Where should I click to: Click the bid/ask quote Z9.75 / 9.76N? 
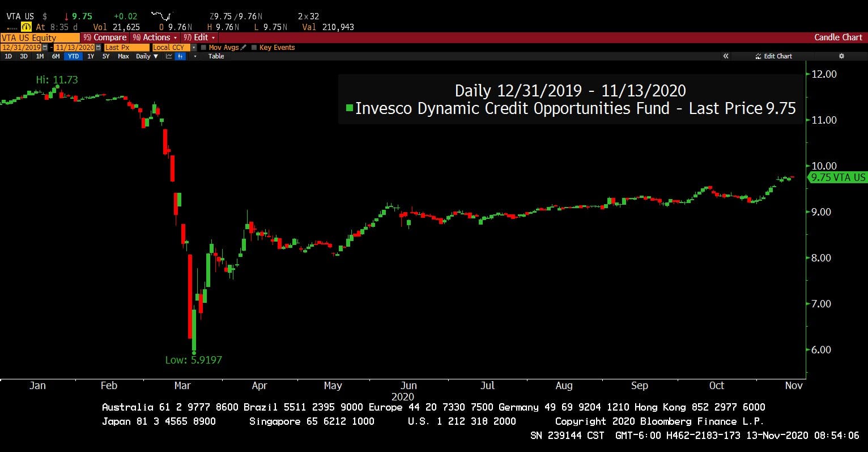236,16
